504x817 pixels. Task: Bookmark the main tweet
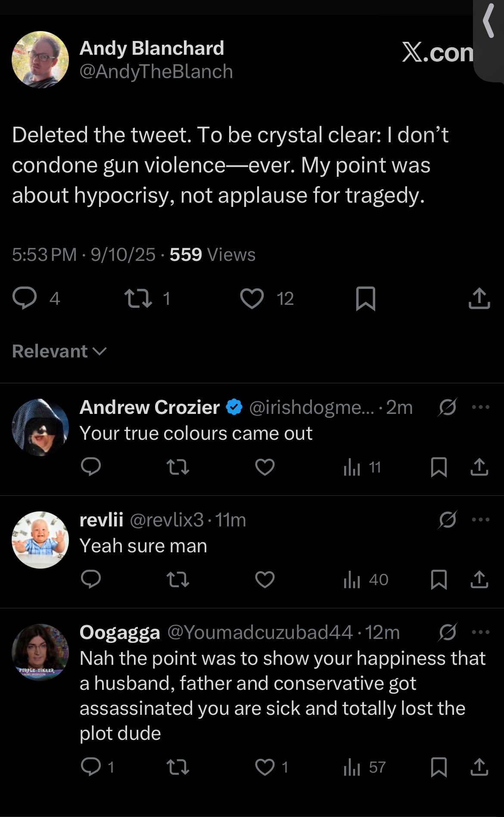[366, 298]
